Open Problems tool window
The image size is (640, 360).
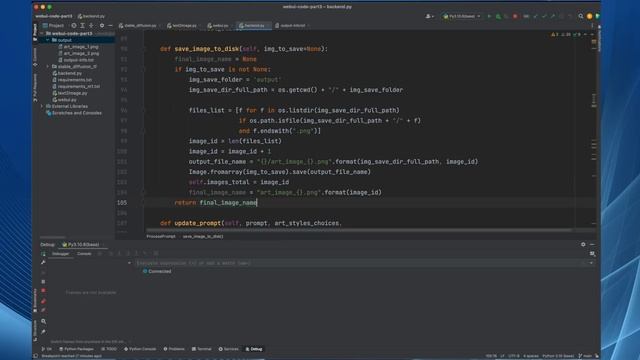point(174,349)
